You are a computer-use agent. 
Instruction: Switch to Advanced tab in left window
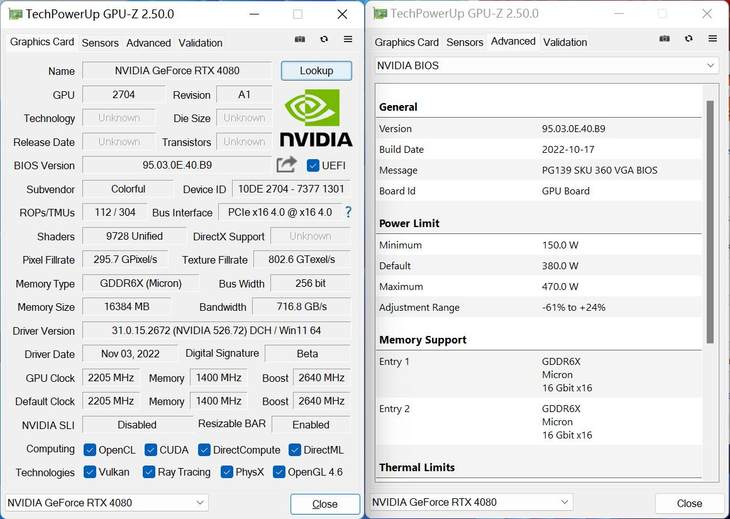149,43
